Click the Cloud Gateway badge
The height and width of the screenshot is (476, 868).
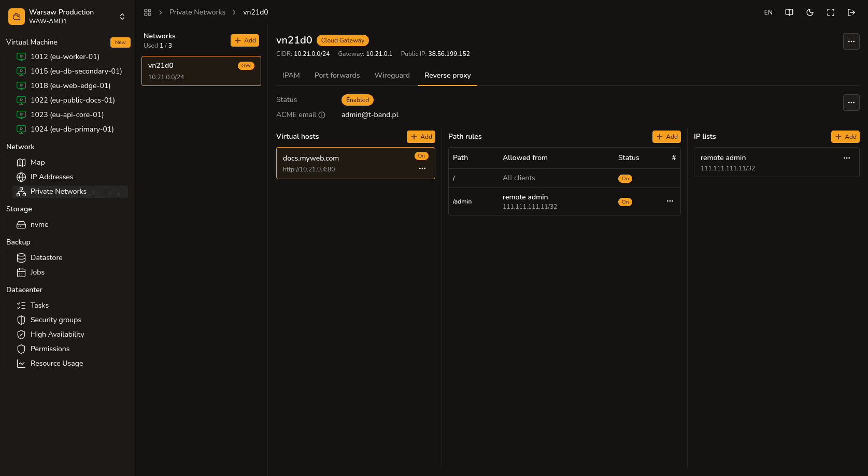tap(343, 40)
